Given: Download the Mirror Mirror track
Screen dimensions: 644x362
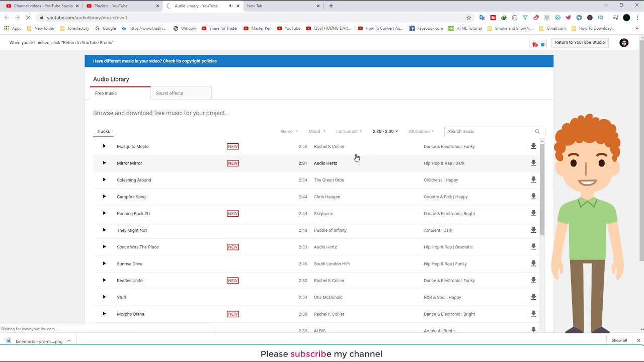Looking at the screenshot, I should [x=533, y=163].
